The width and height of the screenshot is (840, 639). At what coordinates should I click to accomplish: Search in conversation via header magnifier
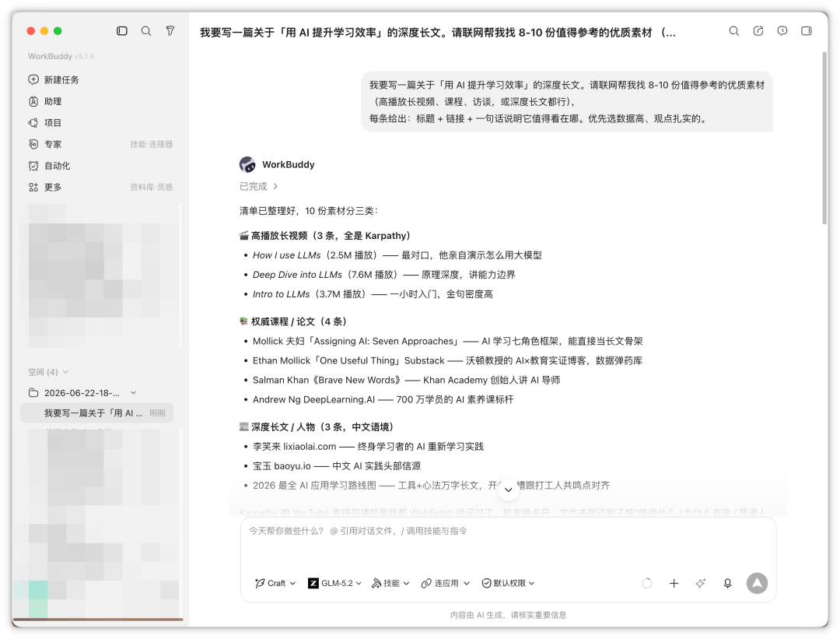pos(734,31)
